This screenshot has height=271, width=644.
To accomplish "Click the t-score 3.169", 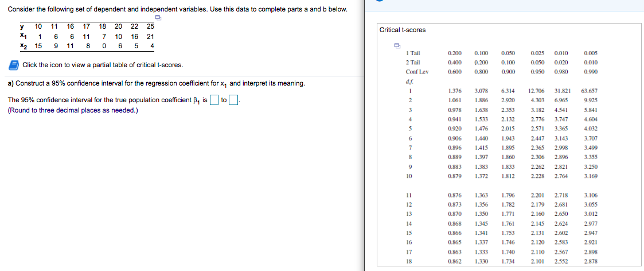I will 591,176.
